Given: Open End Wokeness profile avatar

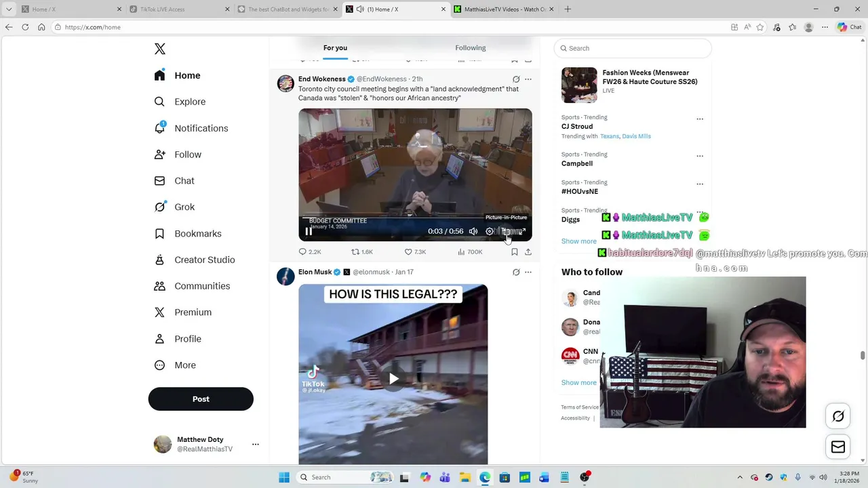Looking at the screenshot, I should tap(285, 83).
